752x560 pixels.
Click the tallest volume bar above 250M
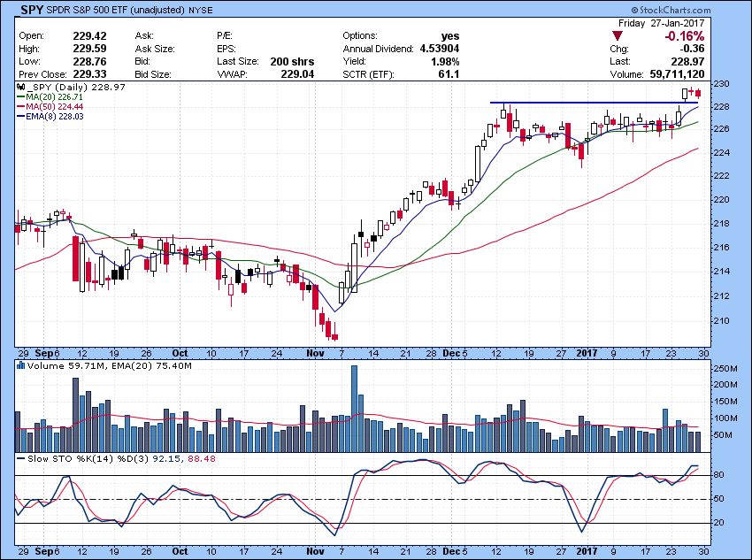pyautogui.click(x=354, y=409)
